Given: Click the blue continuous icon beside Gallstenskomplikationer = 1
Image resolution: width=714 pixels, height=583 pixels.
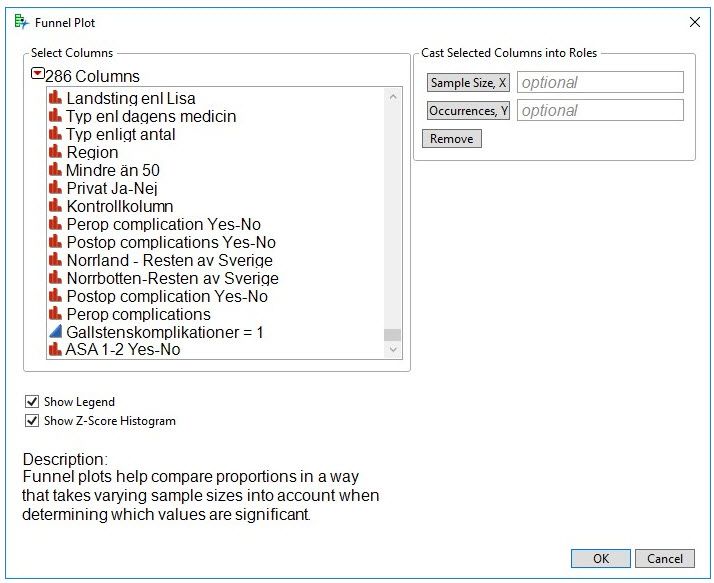Looking at the screenshot, I should click(56, 332).
